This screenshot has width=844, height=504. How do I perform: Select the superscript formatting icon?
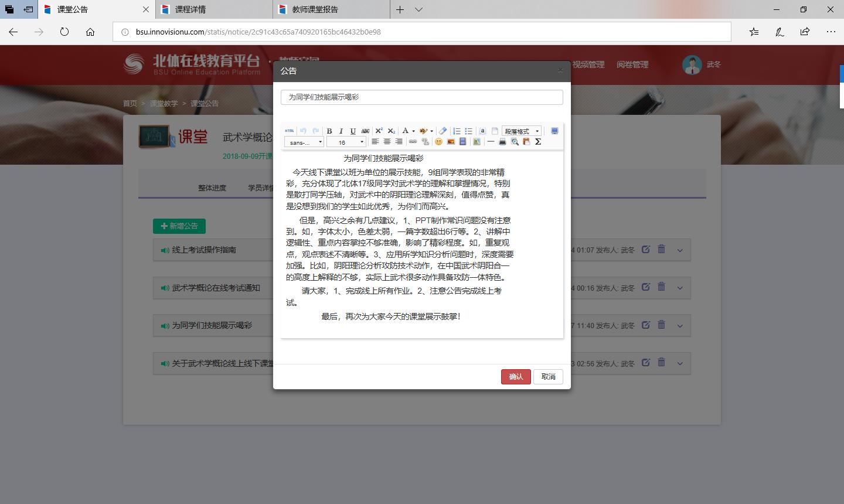(379, 130)
